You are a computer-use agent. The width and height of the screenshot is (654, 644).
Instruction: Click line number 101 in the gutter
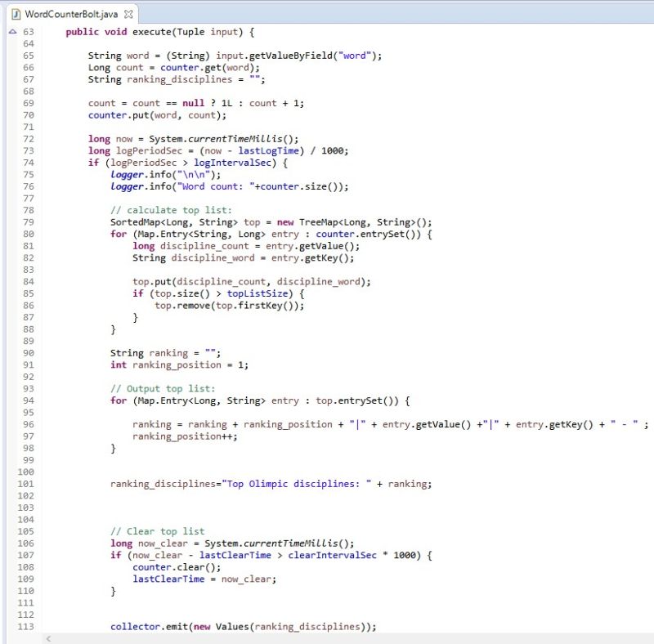pos(26,484)
